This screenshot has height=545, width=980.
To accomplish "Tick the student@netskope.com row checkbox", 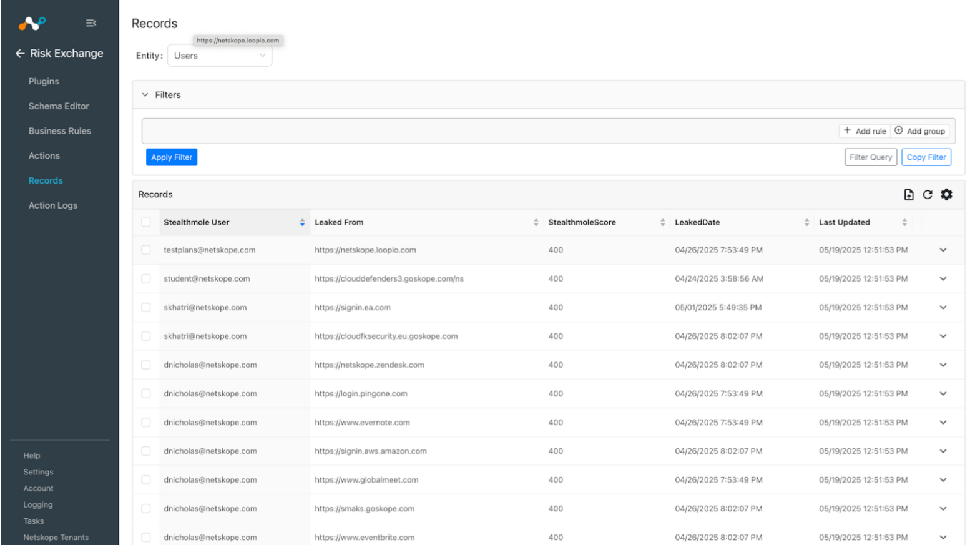I will pyautogui.click(x=146, y=278).
